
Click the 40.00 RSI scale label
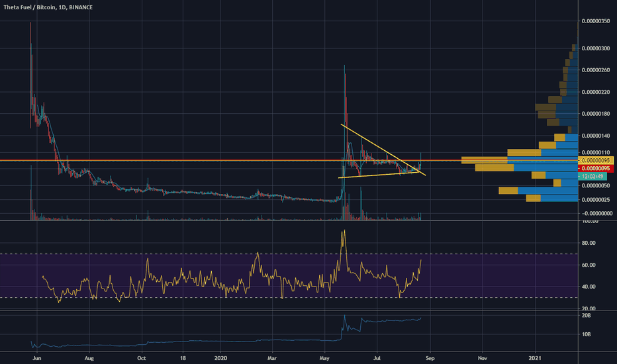pyautogui.click(x=589, y=287)
